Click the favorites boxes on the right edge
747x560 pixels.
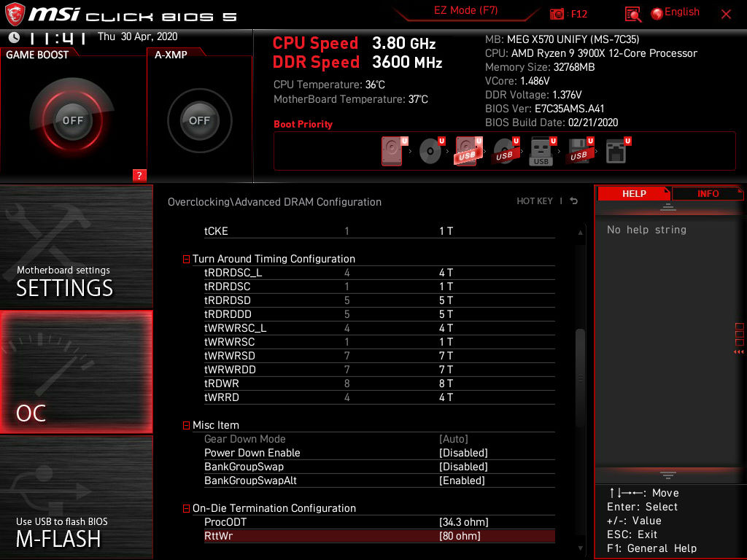740,334
